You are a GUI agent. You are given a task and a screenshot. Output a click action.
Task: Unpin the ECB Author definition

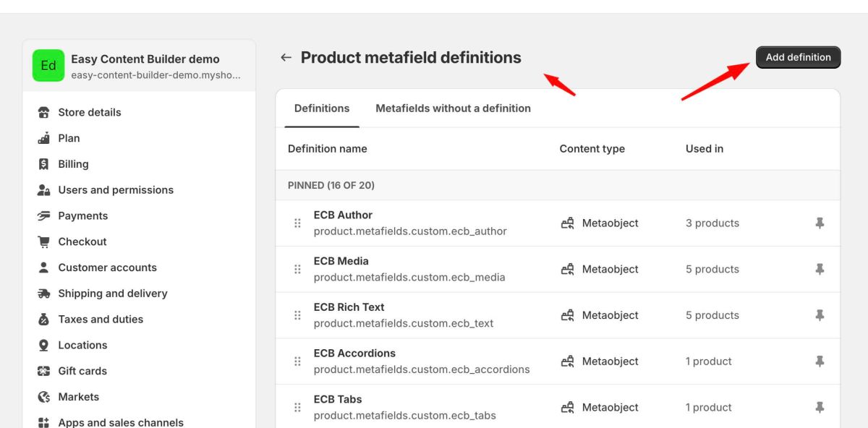[819, 223]
